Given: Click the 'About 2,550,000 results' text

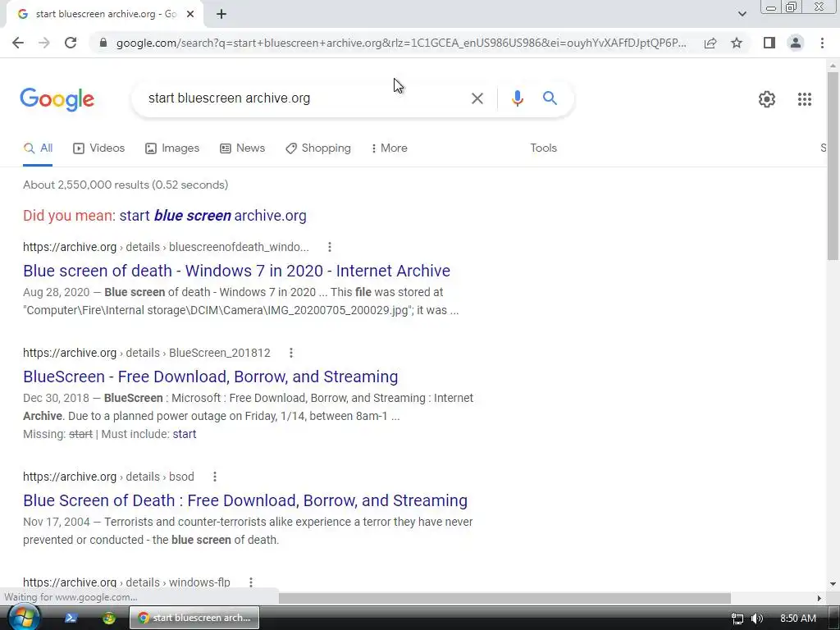Looking at the screenshot, I should [x=126, y=185].
